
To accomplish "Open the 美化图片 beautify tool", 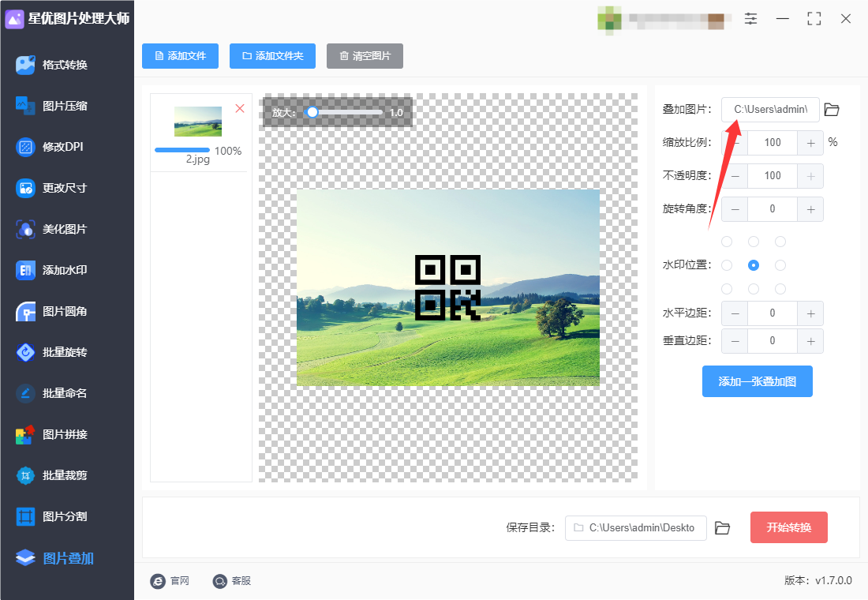I will tap(51, 229).
